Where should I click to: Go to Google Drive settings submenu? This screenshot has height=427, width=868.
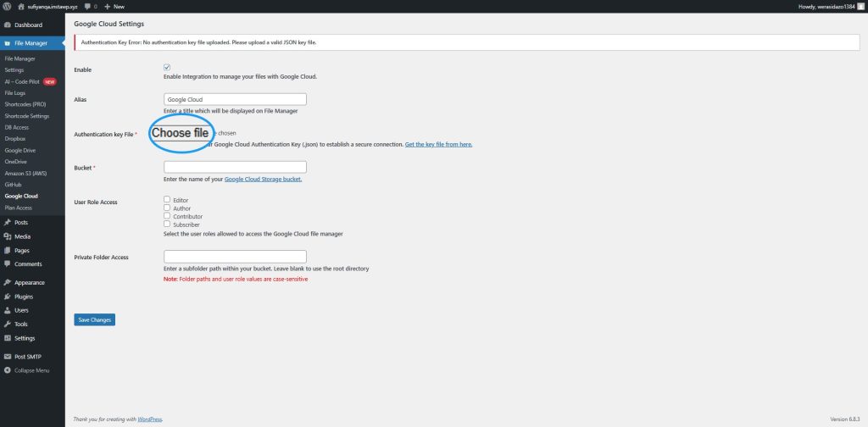[x=19, y=150]
